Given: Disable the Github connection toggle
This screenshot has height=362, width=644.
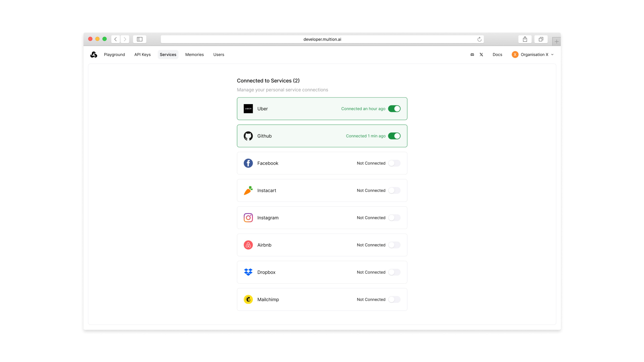Looking at the screenshot, I should (x=394, y=136).
